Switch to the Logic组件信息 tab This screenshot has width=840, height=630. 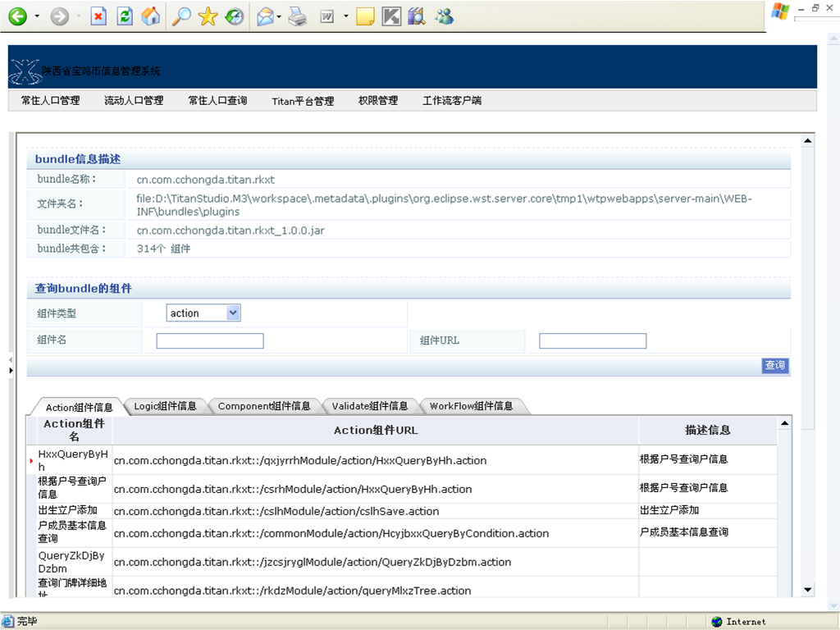pos(165,406)
